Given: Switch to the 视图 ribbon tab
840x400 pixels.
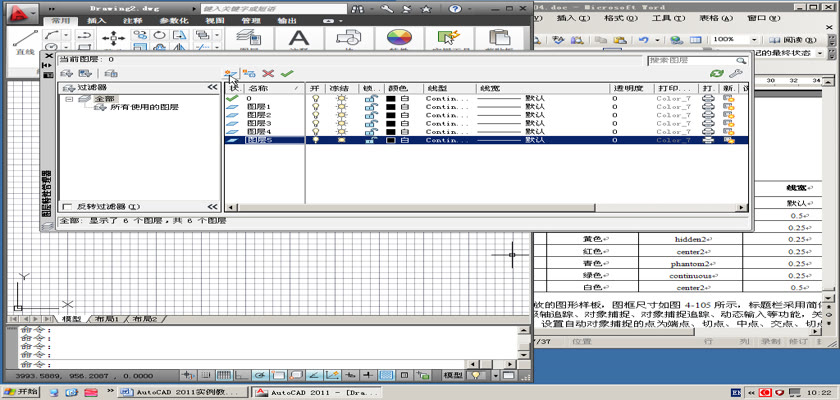Looking at the screenshot, I should tap(214, 21).
